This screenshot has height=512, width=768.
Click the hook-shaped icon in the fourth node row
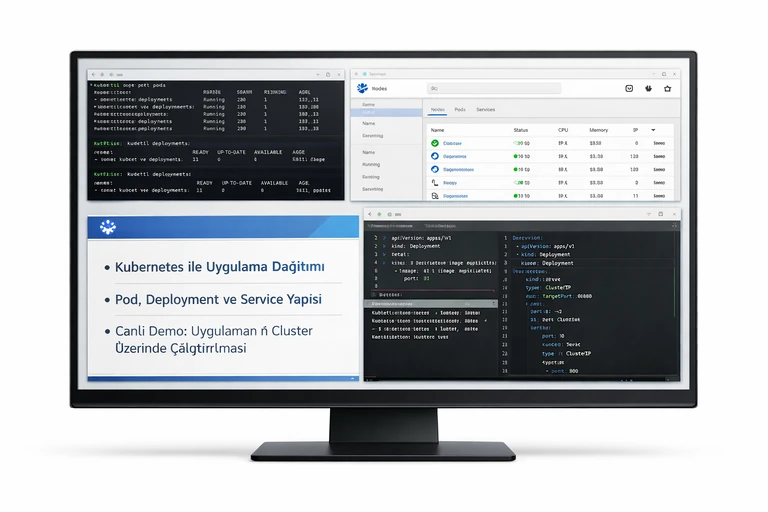coord(434,182)
